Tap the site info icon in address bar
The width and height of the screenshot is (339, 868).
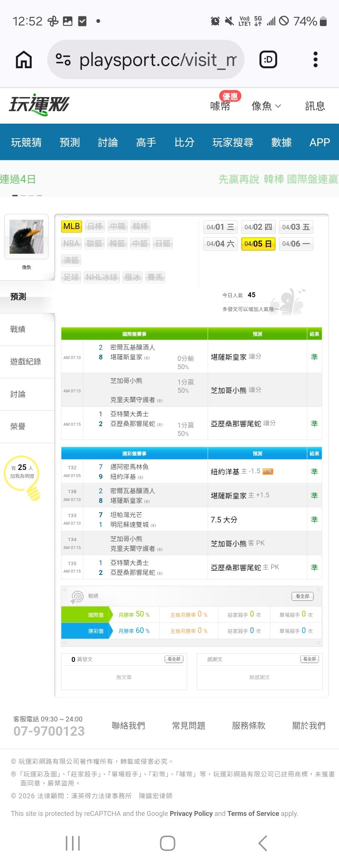(x=63, y=60)
